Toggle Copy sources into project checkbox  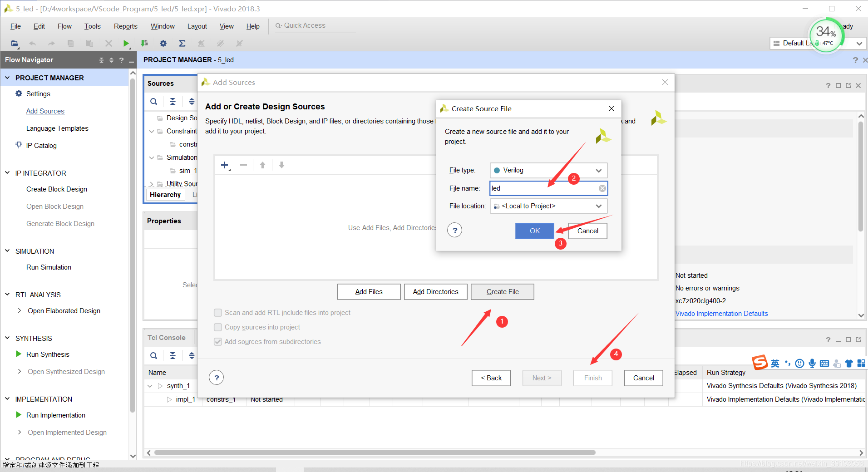tap(218, 327)
